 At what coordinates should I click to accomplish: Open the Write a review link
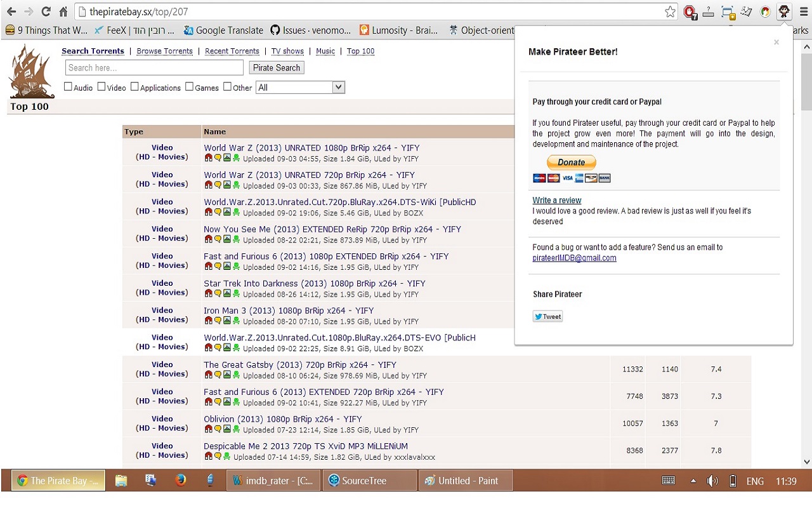point(557,200)
